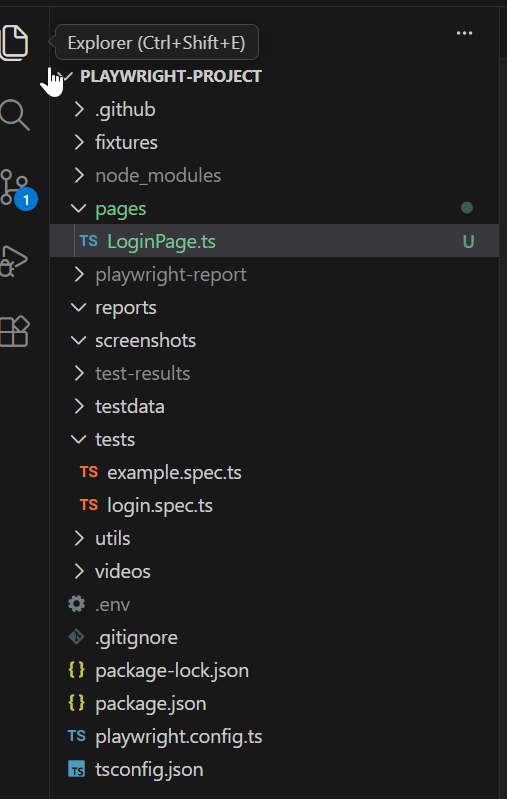Image resolution: width=507 pixels, height=799 pixels.
Task: Expand the videos folder chevron
Action: [x=79, y=571]
